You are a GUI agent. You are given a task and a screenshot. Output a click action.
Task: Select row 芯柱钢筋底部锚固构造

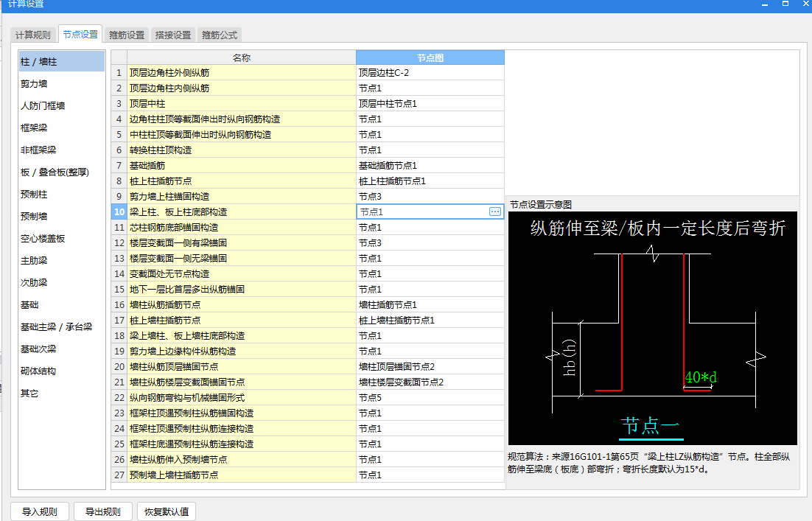coord(242,228)
